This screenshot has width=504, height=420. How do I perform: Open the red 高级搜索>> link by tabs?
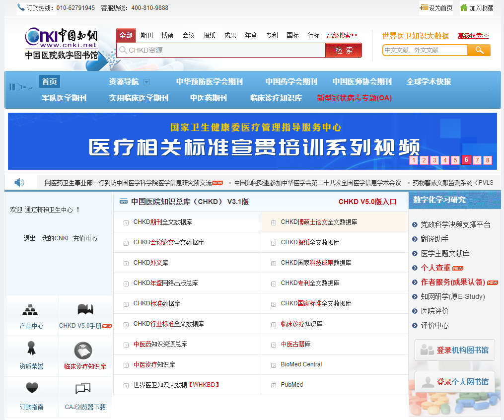pyautogui.click(x=342, y=35)
